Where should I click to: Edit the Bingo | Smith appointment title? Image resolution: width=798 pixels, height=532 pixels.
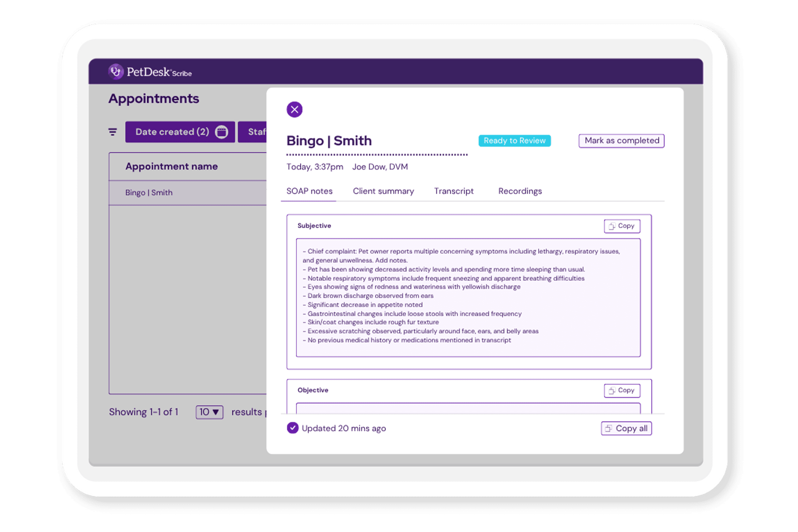coord(329,141)
